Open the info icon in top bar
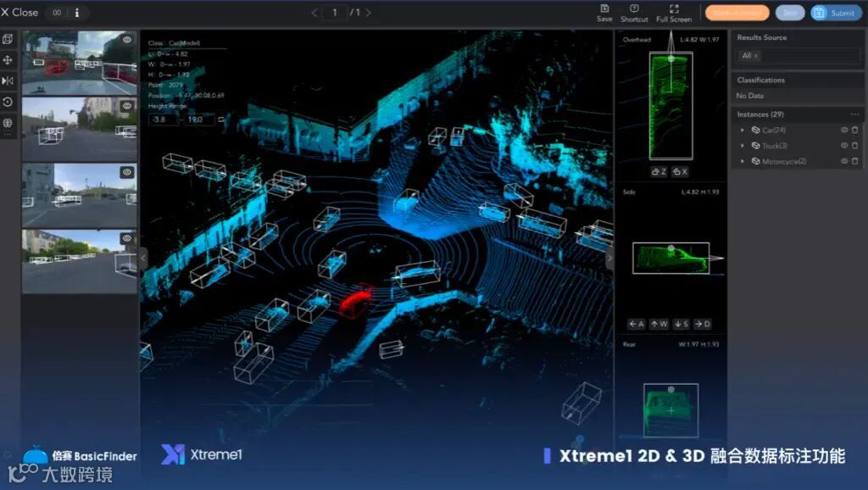The width and height of the screenshot is (868, 490). point(76,12)
